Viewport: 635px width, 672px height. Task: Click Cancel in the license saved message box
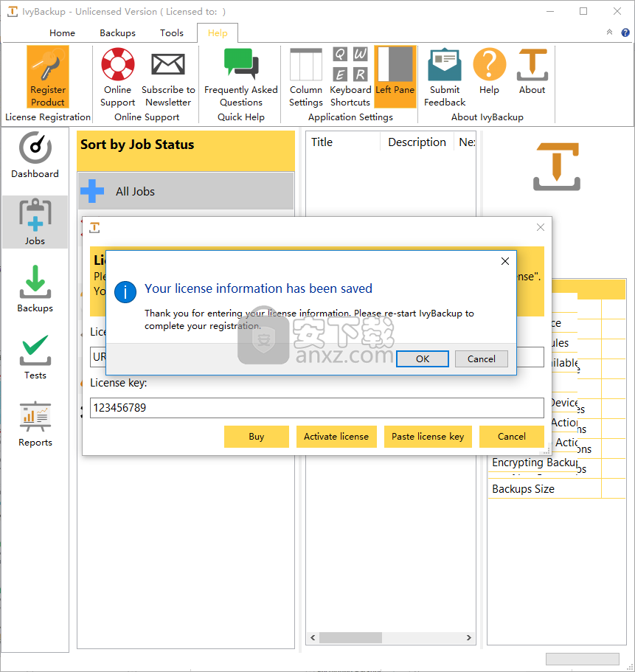(x=481, y=358)
